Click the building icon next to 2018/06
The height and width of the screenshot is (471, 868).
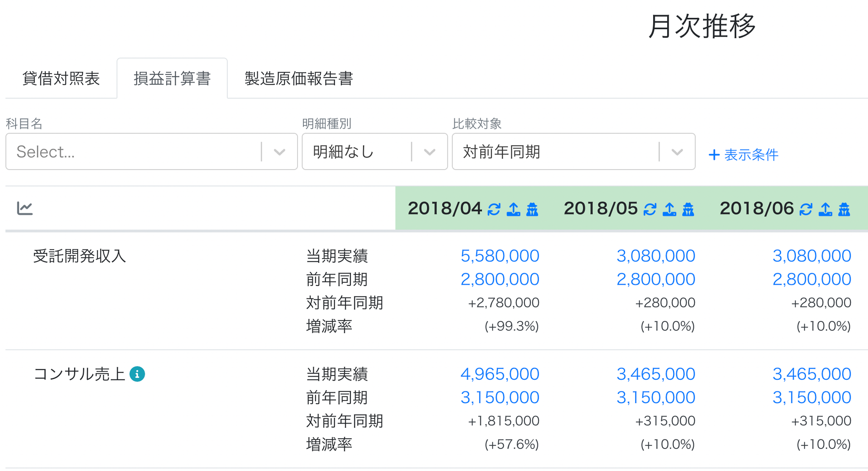pos(844,209)
